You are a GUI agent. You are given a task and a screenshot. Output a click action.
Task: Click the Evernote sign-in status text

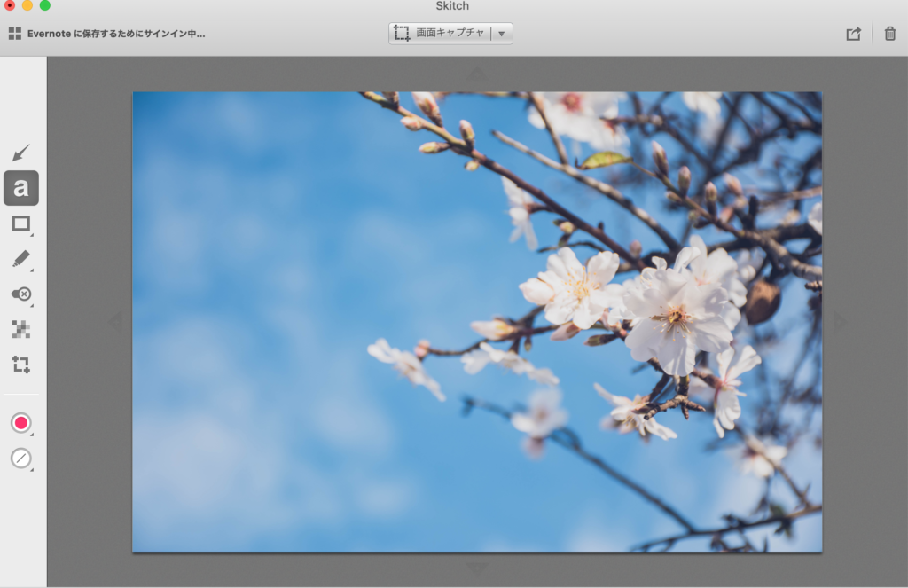(116, 34)
